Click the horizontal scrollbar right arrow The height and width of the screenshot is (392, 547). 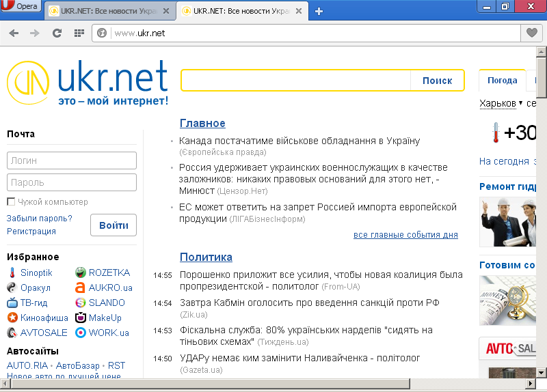pyautogui.click(x=531, y=384)
